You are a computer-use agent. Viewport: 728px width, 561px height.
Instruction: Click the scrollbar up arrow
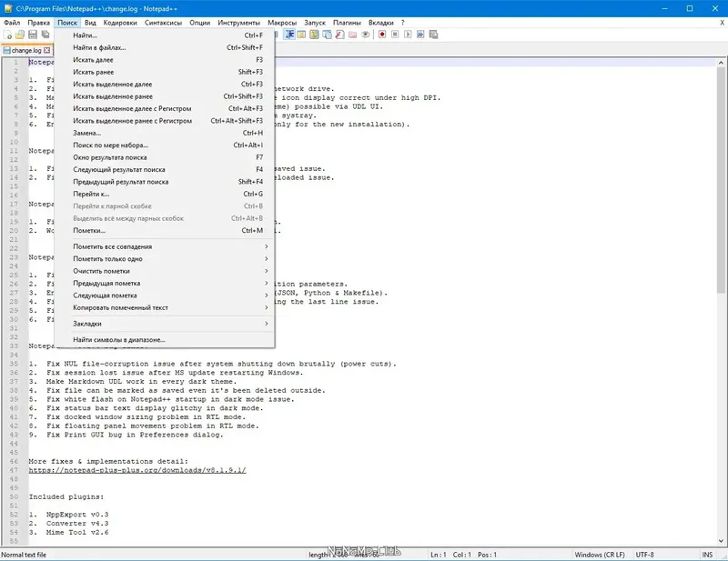click(721, 63)
